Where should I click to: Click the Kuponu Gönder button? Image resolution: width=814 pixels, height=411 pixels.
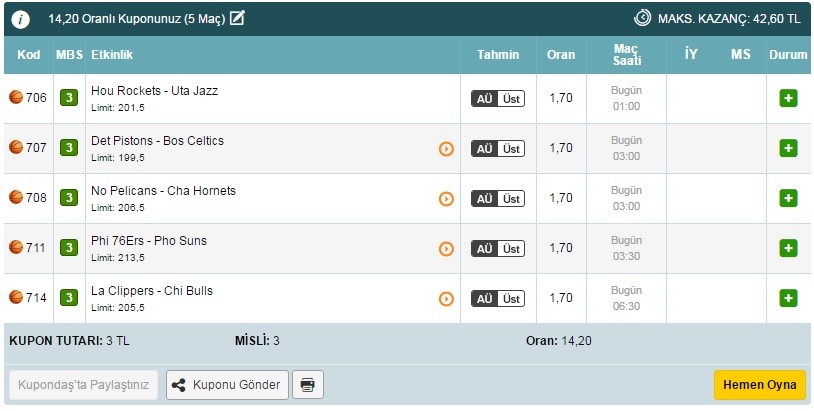click(x=227, y=385)
